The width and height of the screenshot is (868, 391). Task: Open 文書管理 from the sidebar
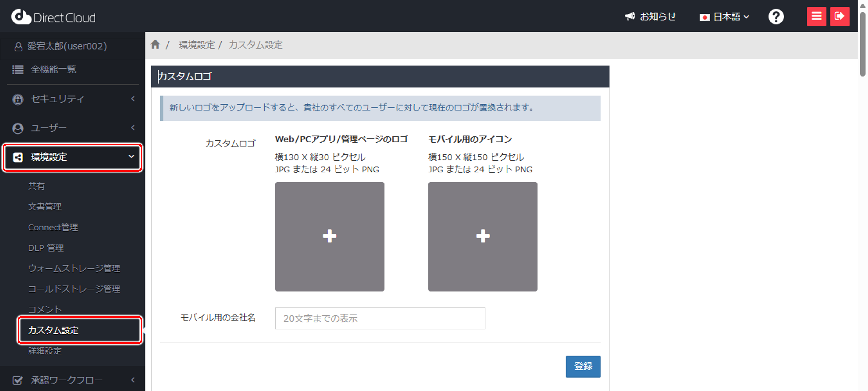(45, 207)
